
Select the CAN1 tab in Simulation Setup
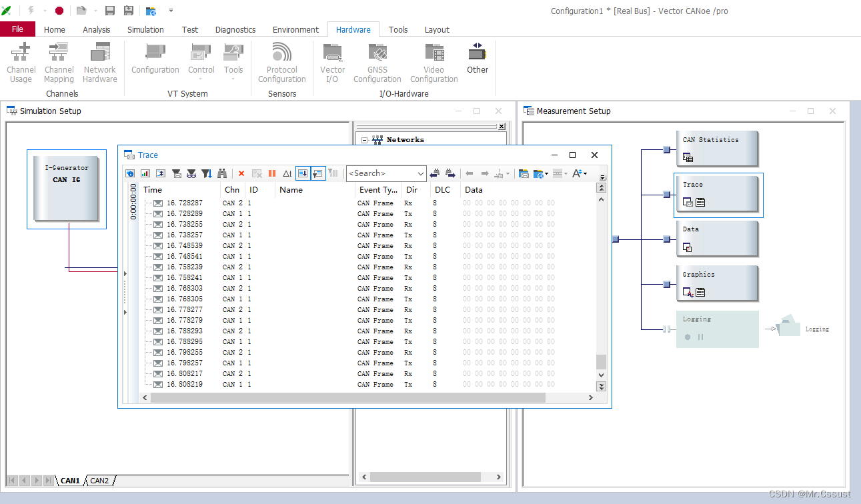click(70, 481)
